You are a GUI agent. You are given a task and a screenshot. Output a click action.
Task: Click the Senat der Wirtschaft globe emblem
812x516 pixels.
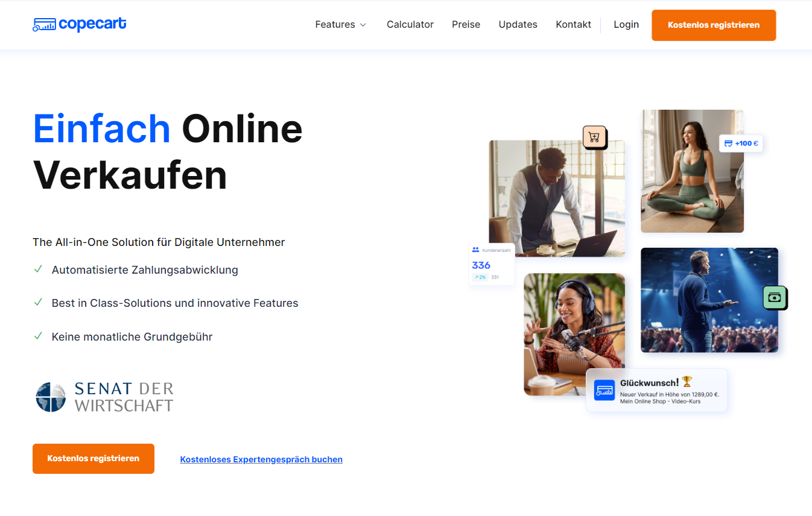point(51,397)
